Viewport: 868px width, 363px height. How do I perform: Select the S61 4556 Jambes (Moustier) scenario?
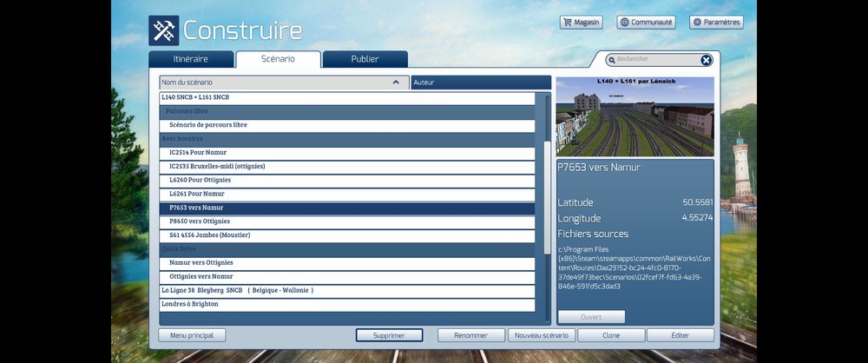[347, 235]
